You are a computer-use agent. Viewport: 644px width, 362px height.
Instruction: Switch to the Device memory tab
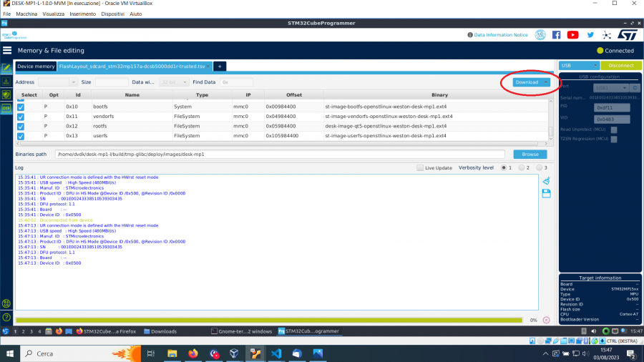(x=36, y=66)
